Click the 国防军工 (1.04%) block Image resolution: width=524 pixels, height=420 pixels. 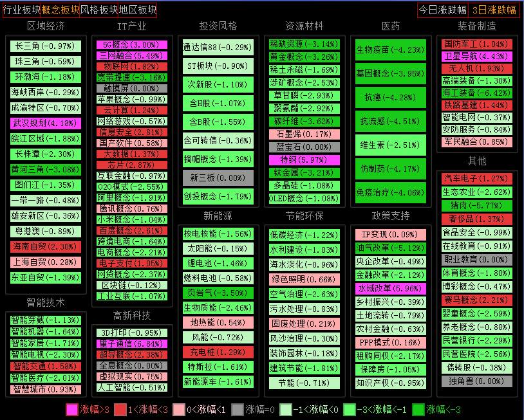[477, 44]
